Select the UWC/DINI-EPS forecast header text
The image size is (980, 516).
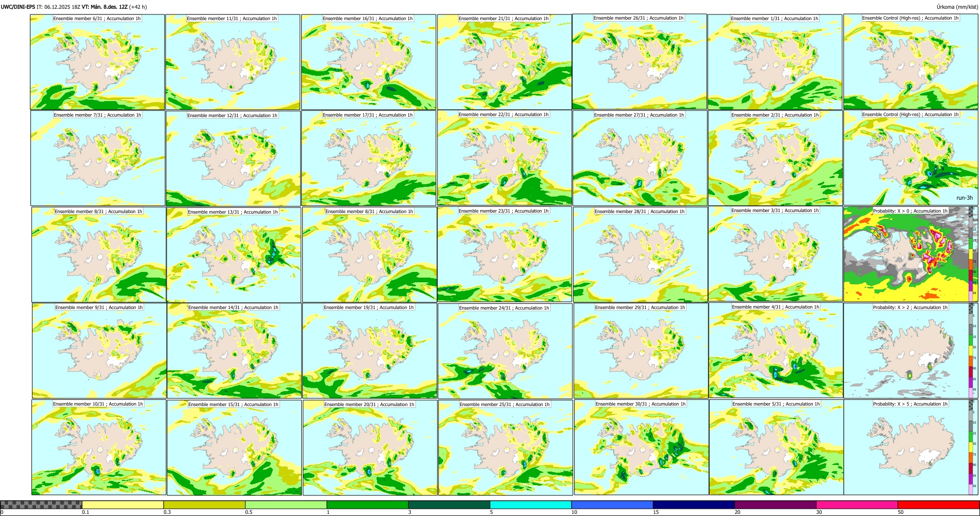pyautogui.click(x=74, y=7)
